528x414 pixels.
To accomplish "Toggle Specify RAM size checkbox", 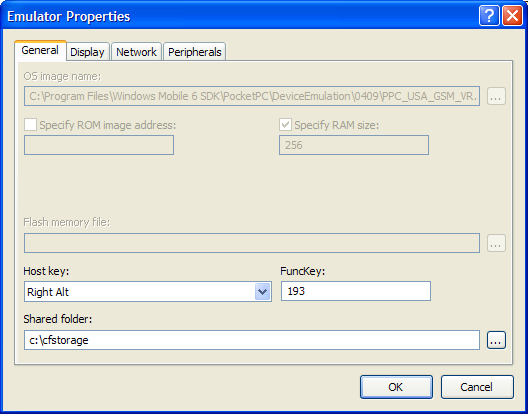I will 285,125.
